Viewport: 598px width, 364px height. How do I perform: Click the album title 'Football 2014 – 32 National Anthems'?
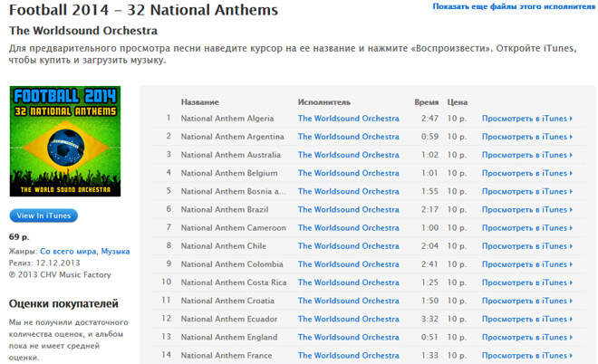[143, 10]
